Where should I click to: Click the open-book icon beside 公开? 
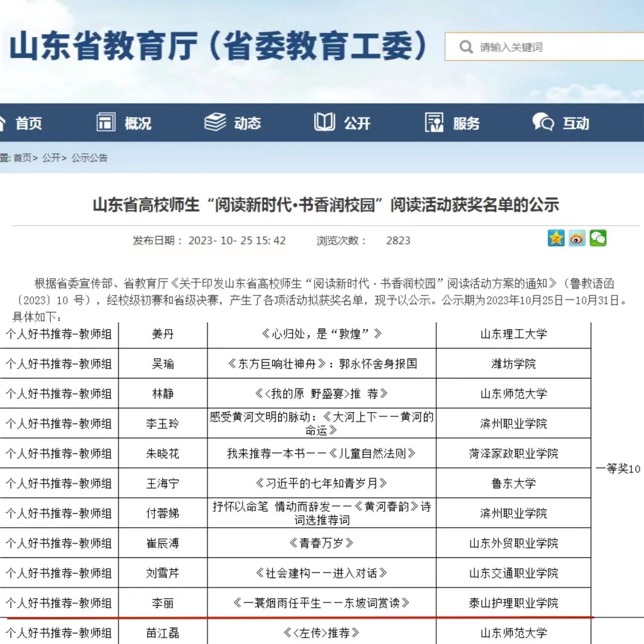click(x=325, y=122)
